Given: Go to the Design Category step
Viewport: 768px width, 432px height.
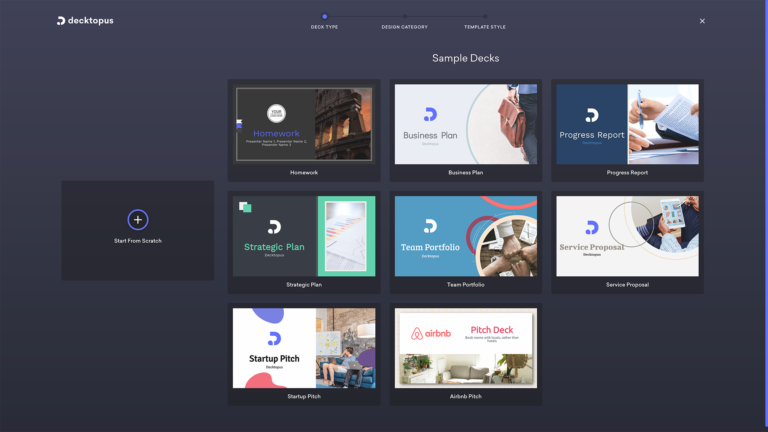Looking at the screenshot, I should 404,16.
